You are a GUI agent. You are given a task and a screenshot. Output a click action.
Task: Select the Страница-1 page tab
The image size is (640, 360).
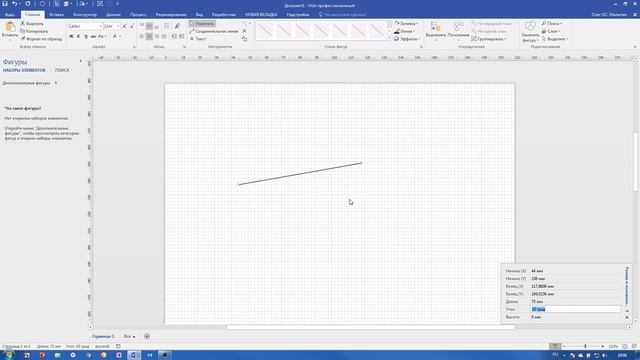tap(103, 336)
